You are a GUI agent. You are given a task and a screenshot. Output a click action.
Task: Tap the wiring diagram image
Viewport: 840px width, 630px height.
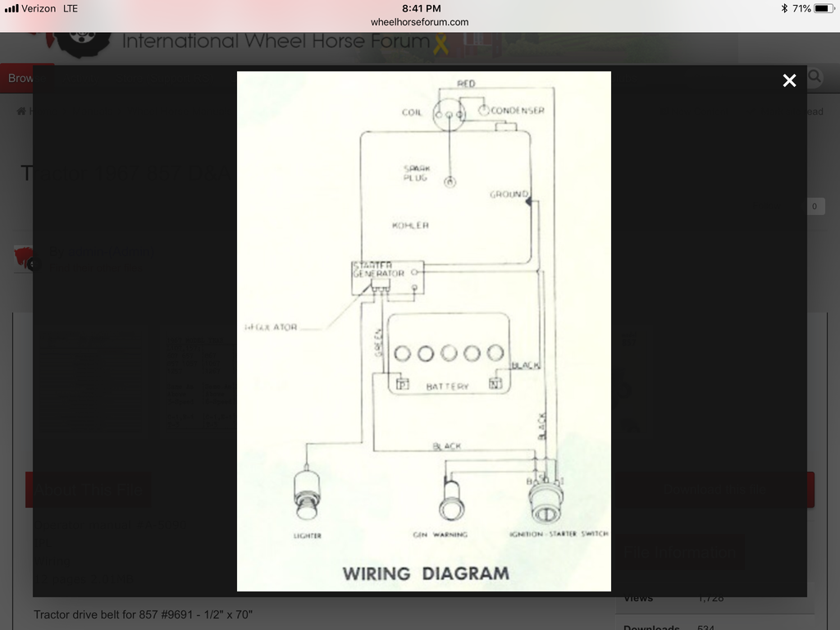point(424,331)
